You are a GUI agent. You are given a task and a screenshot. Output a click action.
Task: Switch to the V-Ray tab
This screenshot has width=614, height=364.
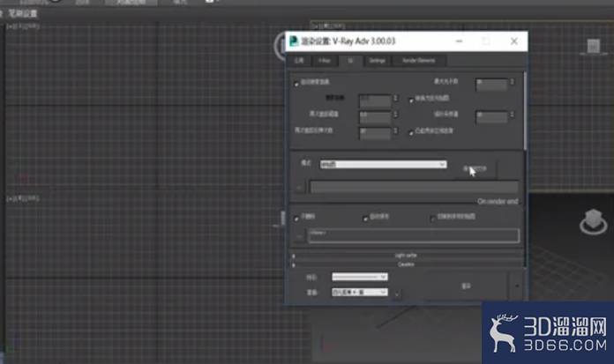point(325,60)
